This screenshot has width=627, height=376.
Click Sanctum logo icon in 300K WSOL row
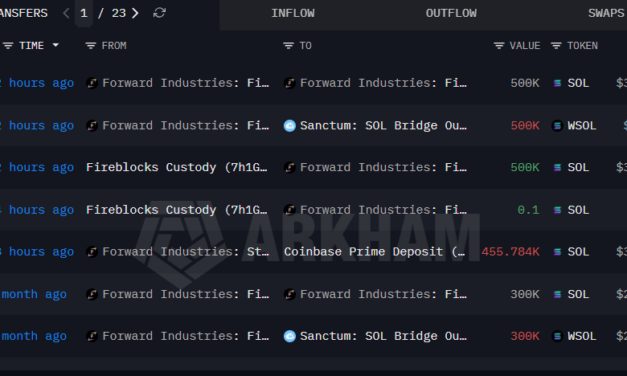(290, 336)
